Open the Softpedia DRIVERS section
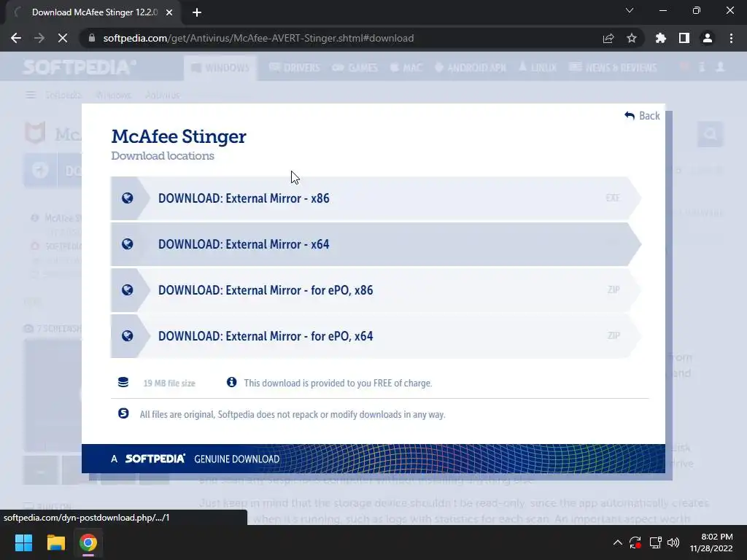 pos(295,68)
